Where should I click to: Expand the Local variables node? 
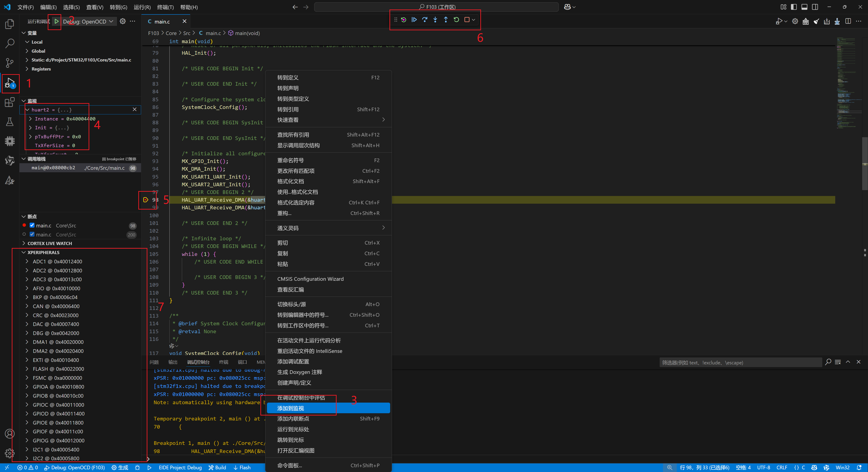(x=27, y=42)
